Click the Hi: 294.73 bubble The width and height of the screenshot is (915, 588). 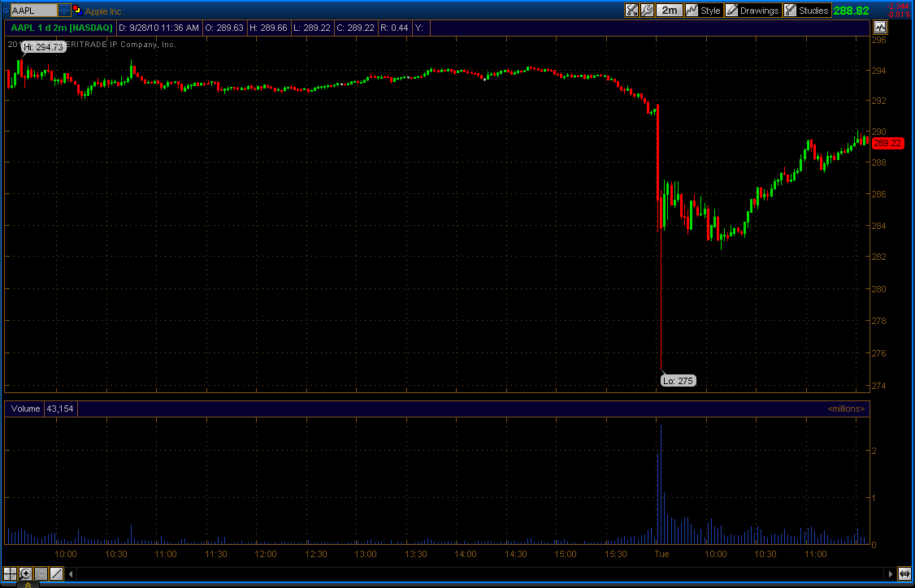42,47
